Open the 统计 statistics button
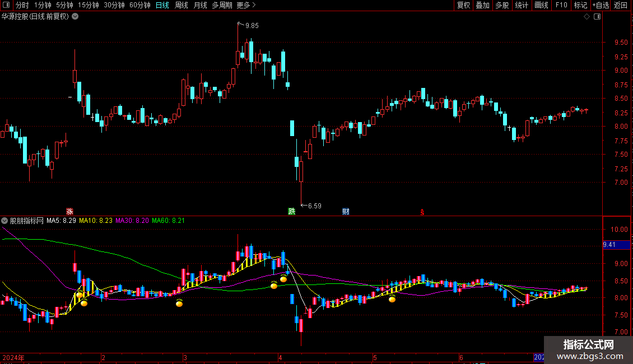The width and height of the screenshot is (633, 364). 522,5
